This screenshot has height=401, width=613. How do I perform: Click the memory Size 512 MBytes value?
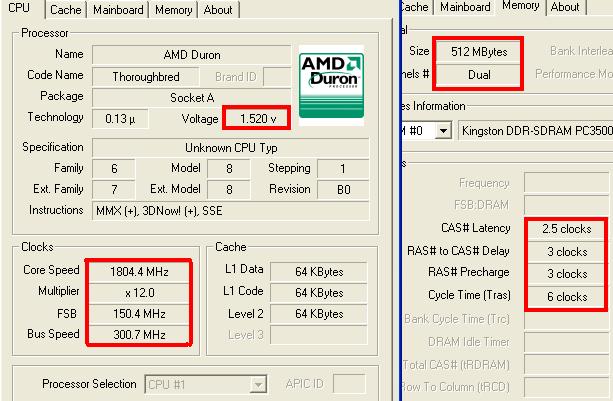coord(479,52)
